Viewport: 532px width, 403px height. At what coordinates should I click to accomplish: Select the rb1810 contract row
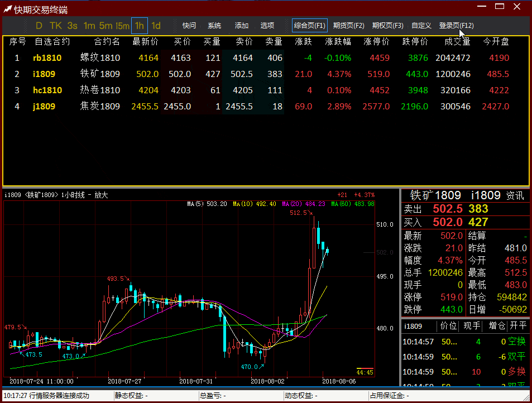pyautogui.click(x=47, y=58)
